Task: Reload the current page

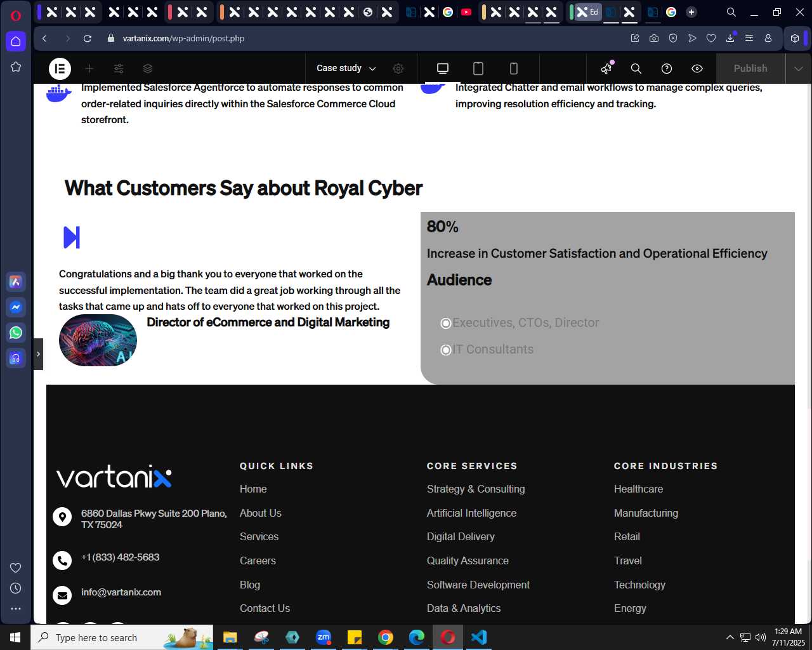Action: (88, 39)
